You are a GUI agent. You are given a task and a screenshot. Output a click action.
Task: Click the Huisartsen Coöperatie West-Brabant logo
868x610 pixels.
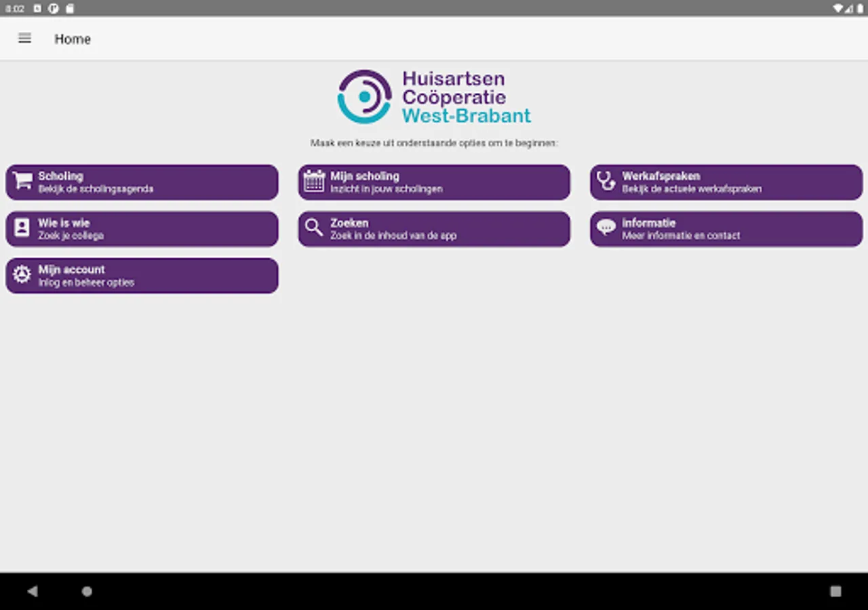[434, 97]
